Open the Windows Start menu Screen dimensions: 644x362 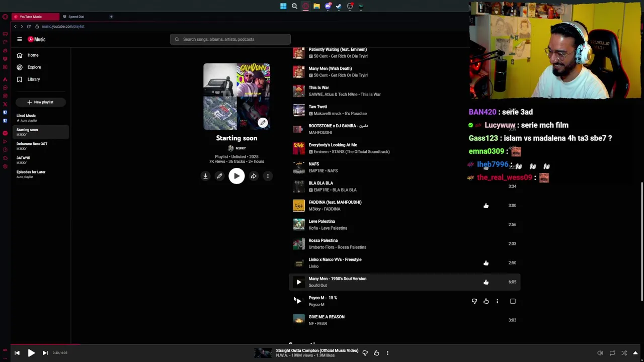[283, 6]
